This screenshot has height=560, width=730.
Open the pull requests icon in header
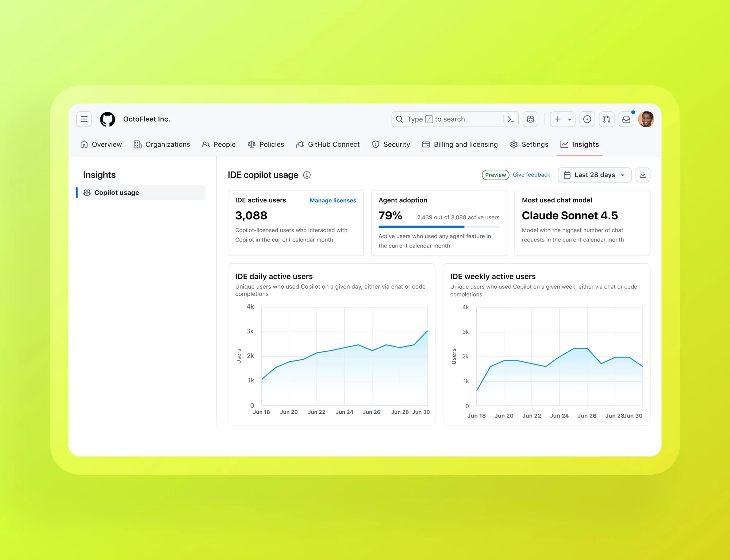click(x=607, y=119)
